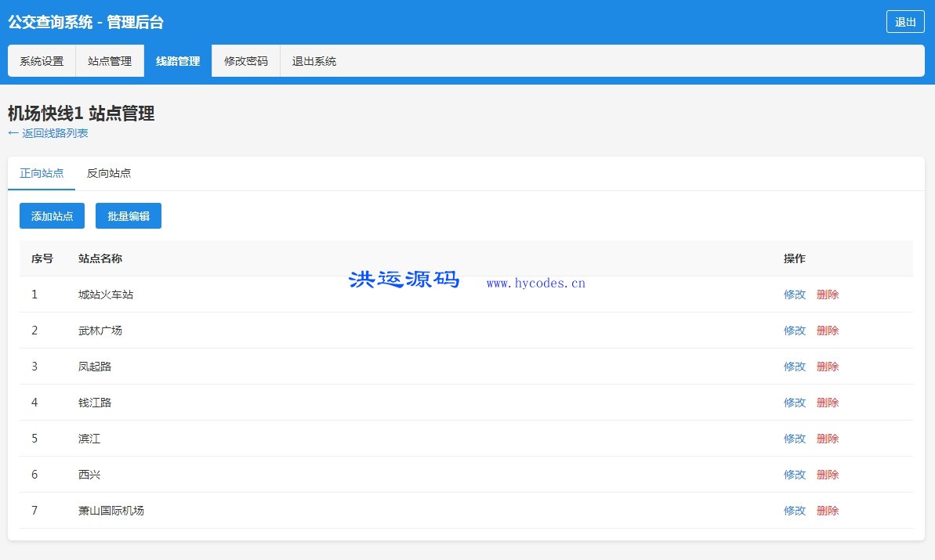
Task: Delete station 滨江
Action: [827, 438]
